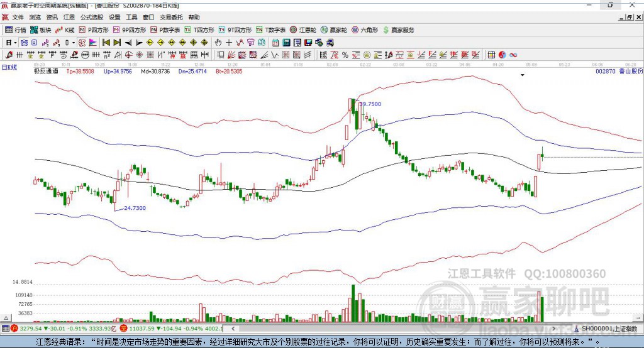The image size is (644, 348).
Task: Open the 资讯 menu
Action: (x=52, y=17)
